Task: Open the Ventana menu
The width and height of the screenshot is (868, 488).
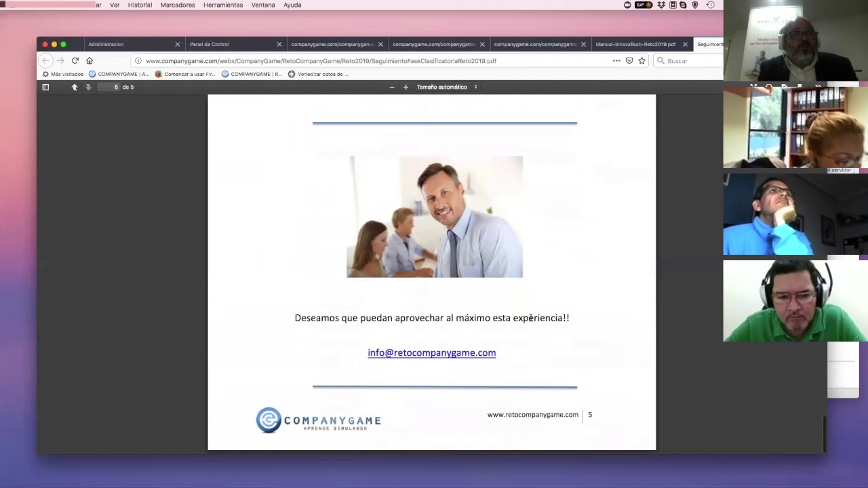Action: pos(263,5)
